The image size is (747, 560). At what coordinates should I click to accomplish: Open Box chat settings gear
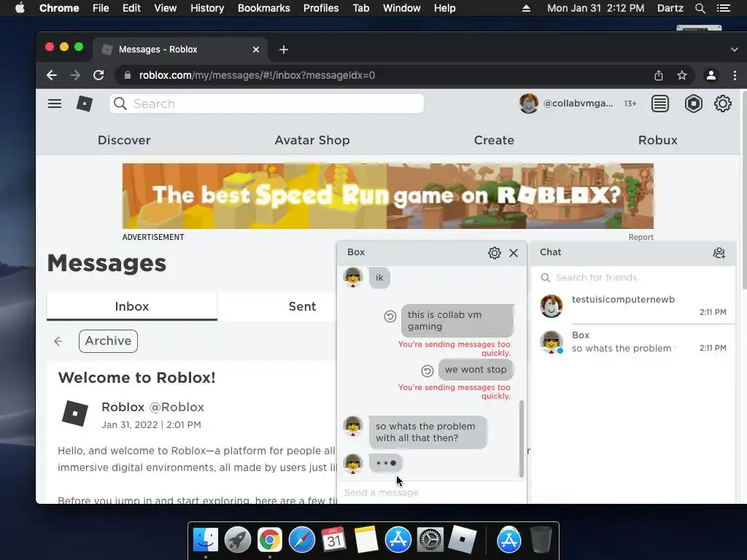click(495, 253)
